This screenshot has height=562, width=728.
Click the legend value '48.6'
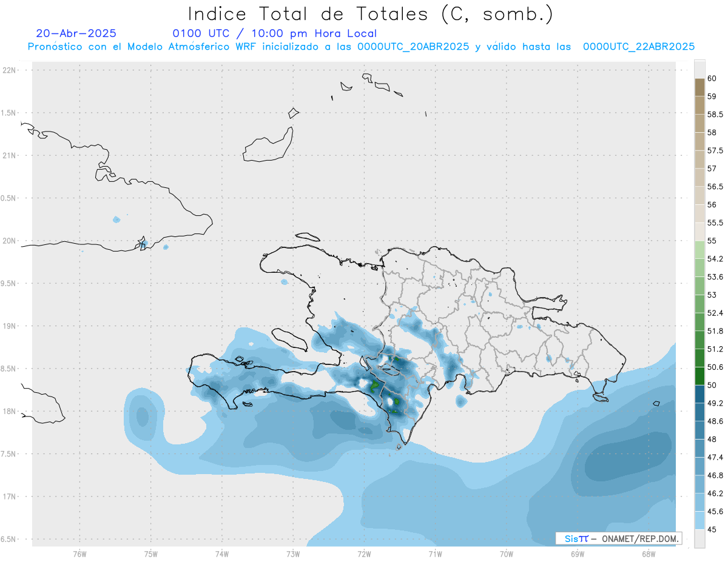pyautogui.click(x=715, y=421)
